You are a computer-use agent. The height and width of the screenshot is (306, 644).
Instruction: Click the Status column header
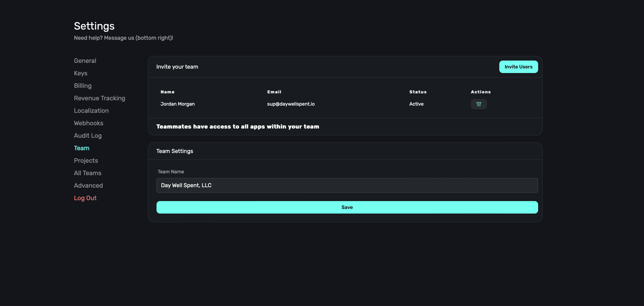coord(418,92)
